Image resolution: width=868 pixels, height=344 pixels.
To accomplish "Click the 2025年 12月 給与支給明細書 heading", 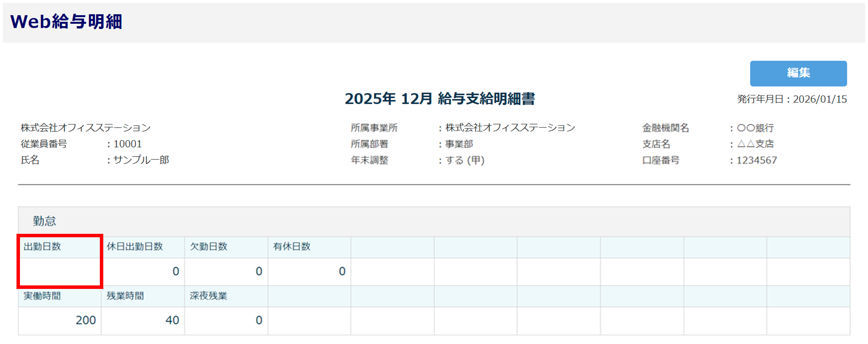I will pyautogui.click(x=440, y=99).
